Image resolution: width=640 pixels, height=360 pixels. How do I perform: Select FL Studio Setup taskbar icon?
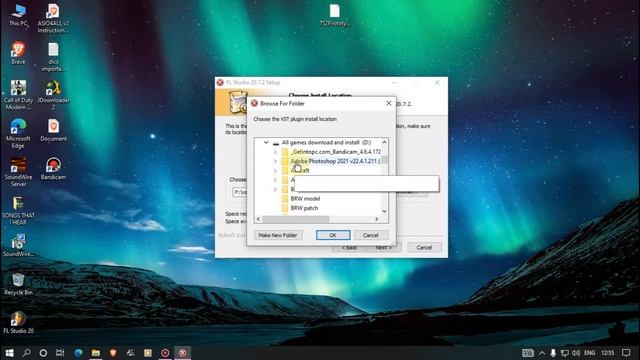(182, 353)
